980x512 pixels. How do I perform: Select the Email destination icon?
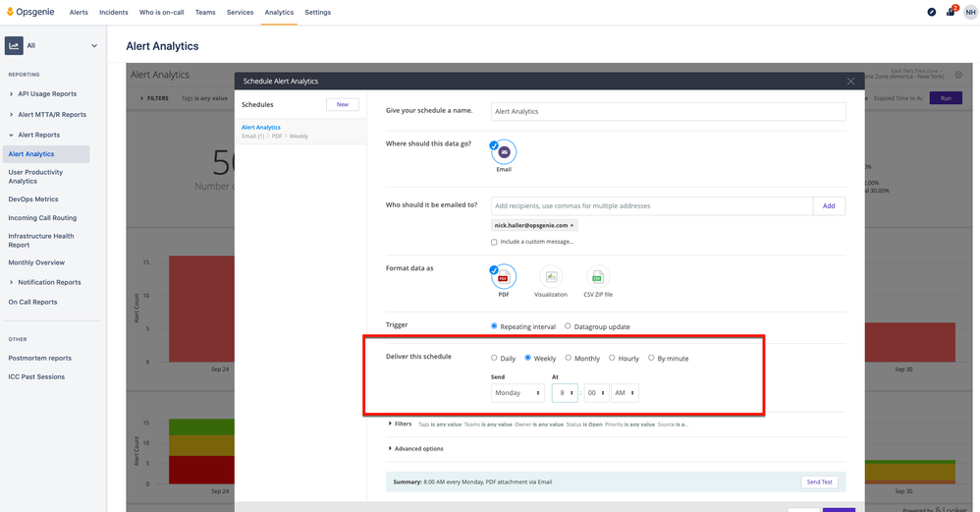pyautogui.click(x=504, y=152)
